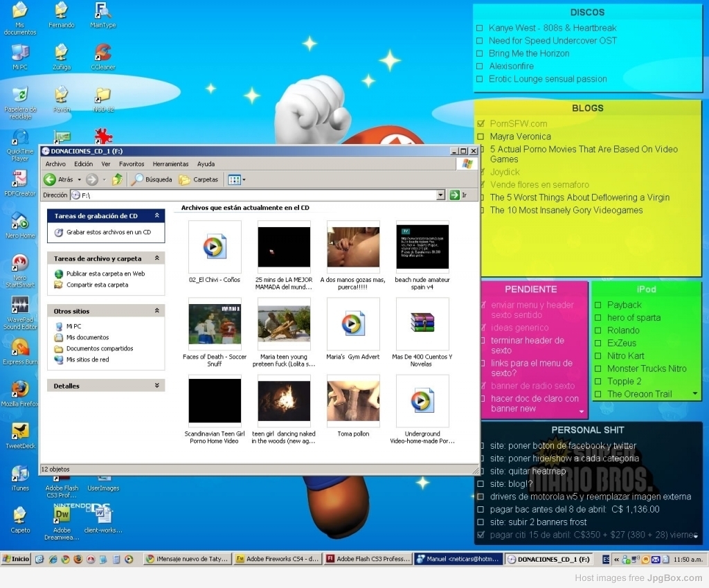Launch iTunes from the desktop

pyautogui.click(x=20, y=478)
